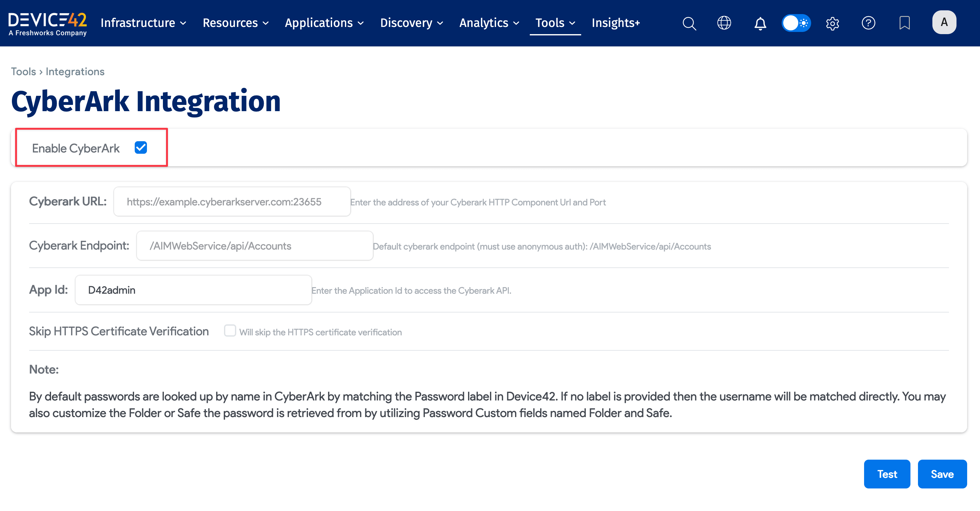Viewport: 980px width, 511px height.
Task: Click the Test button
Action: tap(887, 474)
